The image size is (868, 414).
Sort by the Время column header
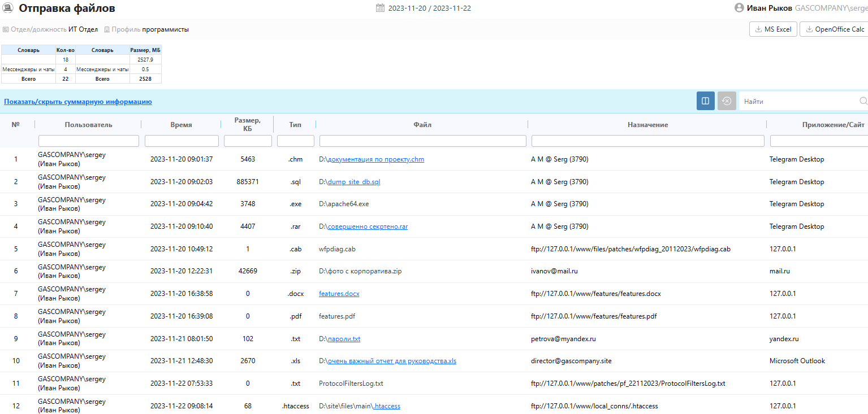pyautogui.click(x=181, y=125)
